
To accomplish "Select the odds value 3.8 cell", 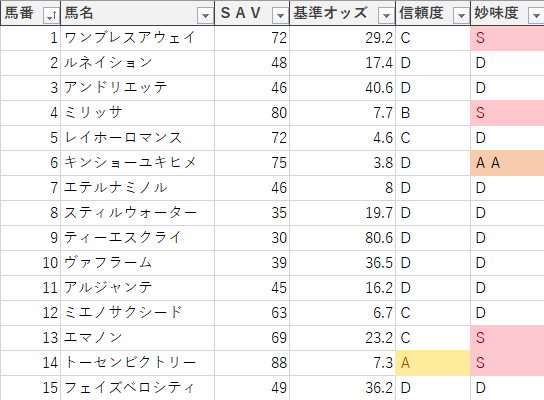I will coord(343,163).
